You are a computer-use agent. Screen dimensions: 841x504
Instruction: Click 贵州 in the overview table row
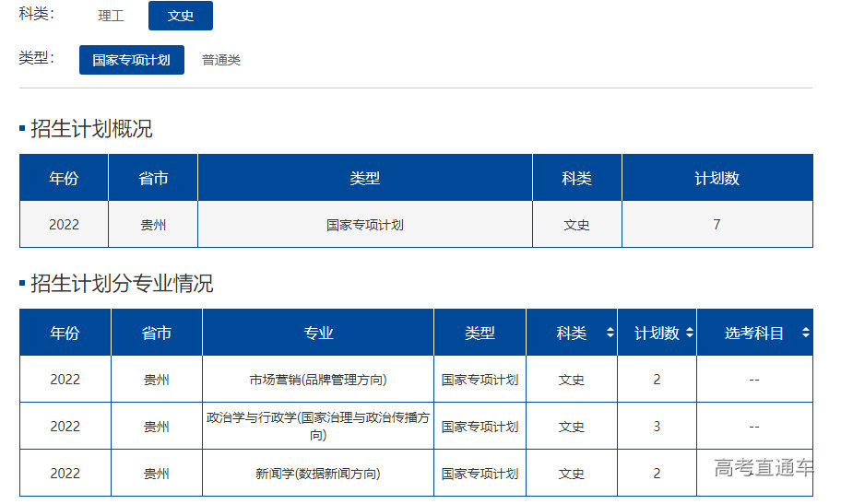[153, 225]
